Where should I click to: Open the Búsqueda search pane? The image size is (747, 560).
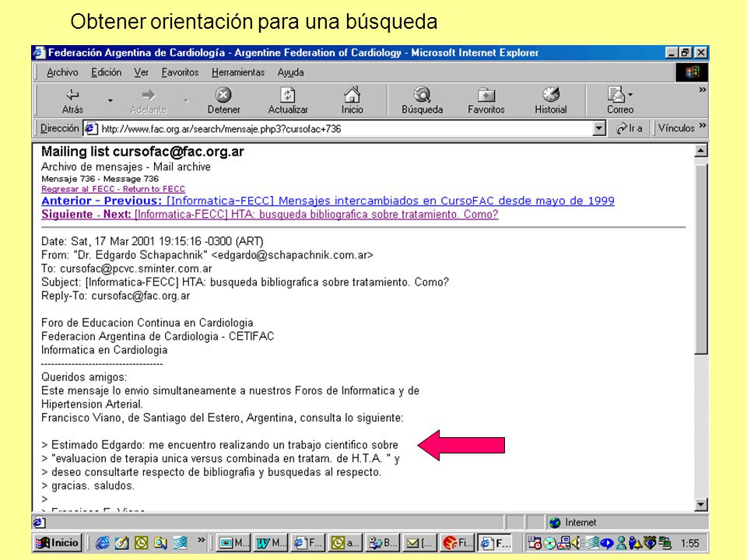coord(422,101)
